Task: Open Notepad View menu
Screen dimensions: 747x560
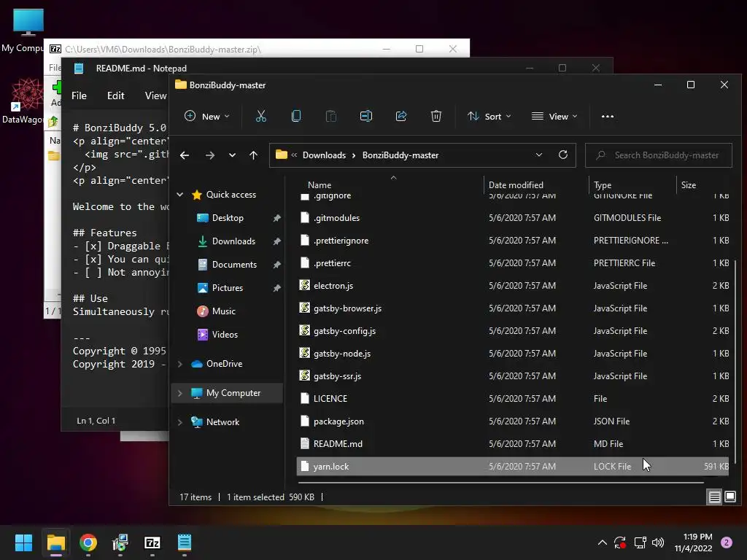Action: coord(156,96)
